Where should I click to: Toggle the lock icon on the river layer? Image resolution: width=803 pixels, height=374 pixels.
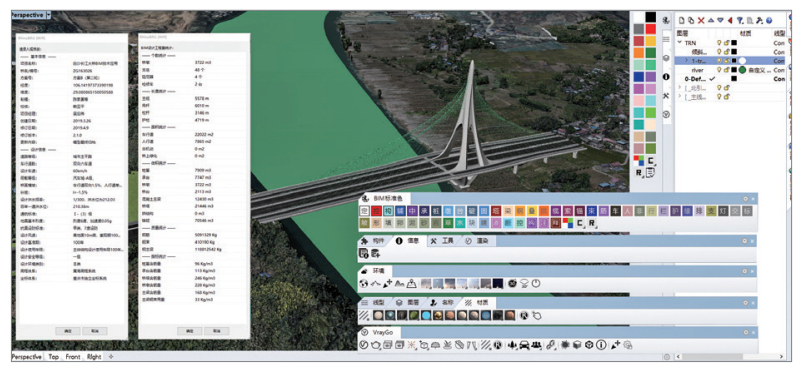(727, 70)
